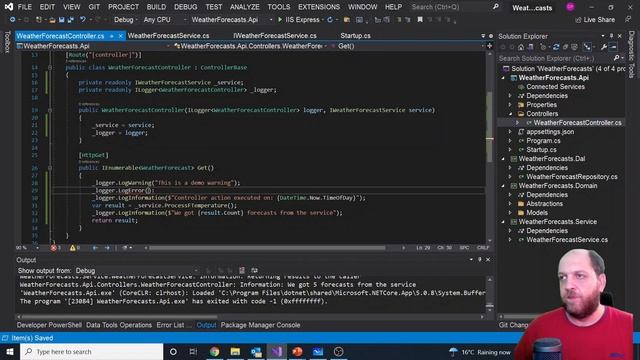This screenshot has height=360, width=640.
Task: Click the bookmark icon in the toolbar
Action: click(420, 20)
